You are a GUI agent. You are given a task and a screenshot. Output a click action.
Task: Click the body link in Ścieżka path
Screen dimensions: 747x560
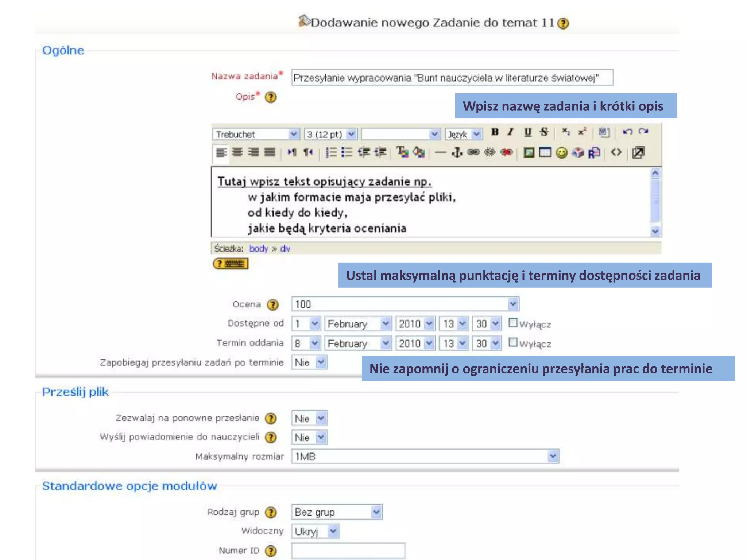pos(258,249)
